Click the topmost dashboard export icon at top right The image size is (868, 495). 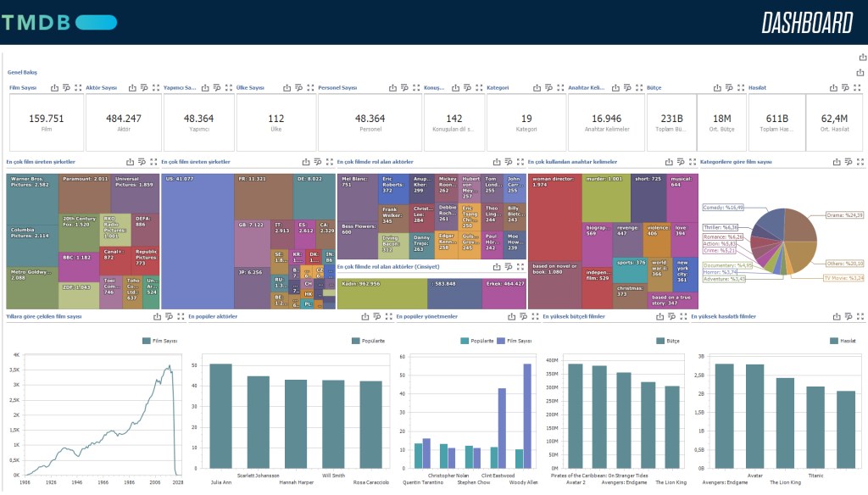pos(861,58)
